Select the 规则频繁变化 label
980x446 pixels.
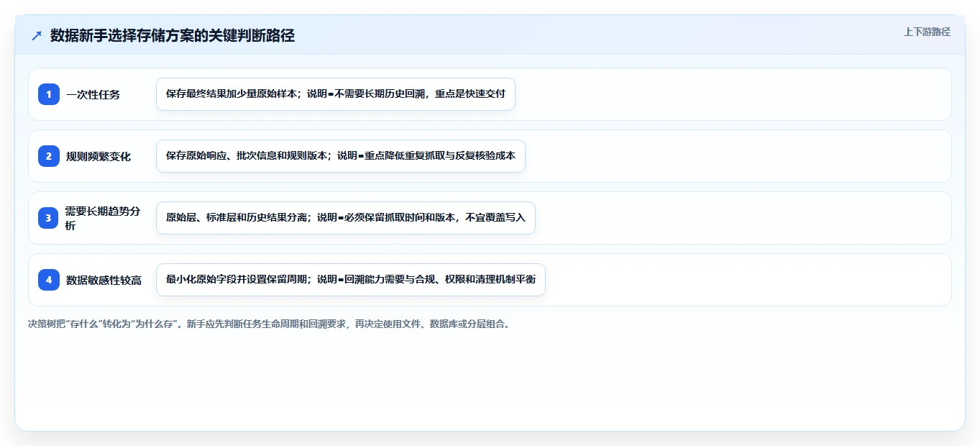(99, 156)
